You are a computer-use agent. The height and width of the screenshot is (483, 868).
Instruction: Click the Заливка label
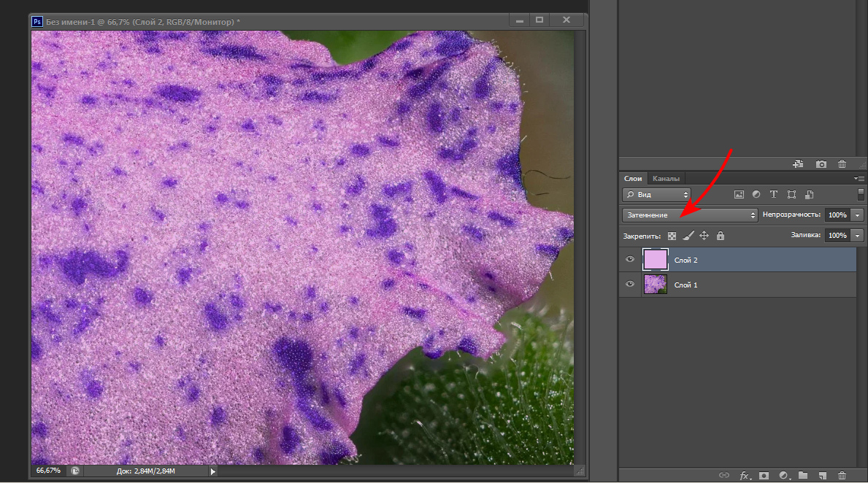(x=805, y=235)
